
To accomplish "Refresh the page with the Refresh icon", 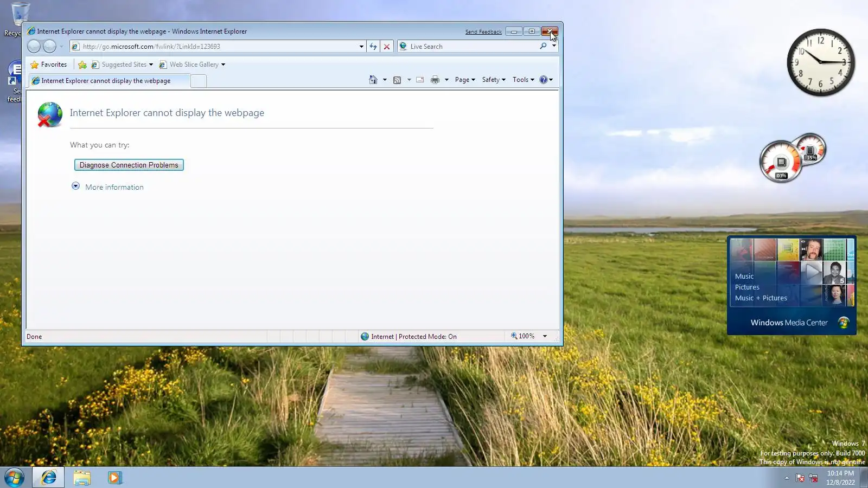I will pos(373,47).
